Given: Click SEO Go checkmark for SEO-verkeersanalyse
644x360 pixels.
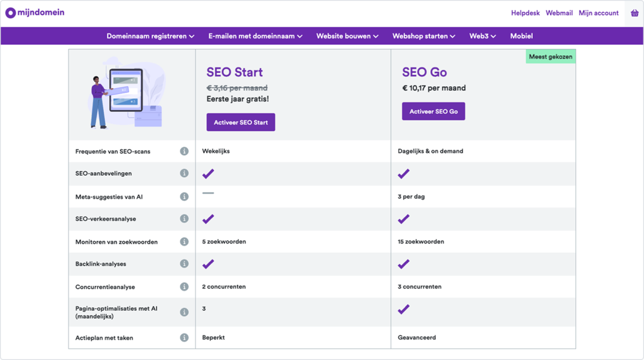Looking at the screenshot, I should (x=404, y=219).
